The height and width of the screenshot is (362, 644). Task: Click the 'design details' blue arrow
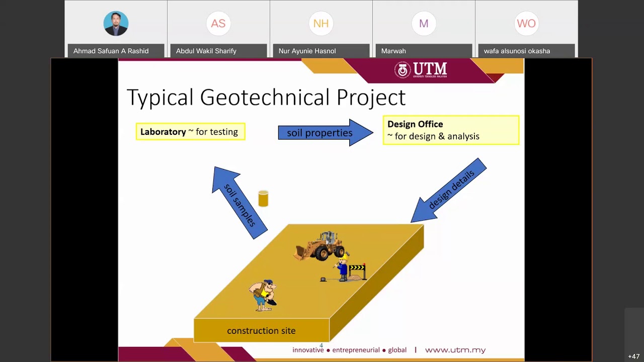tap(449, 190)
